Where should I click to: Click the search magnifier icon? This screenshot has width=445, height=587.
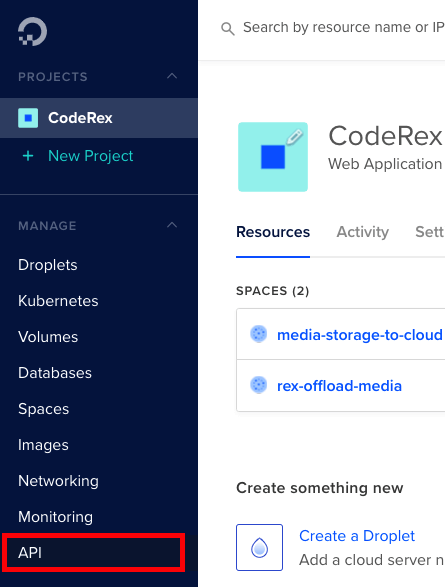(x=228, y=28)
